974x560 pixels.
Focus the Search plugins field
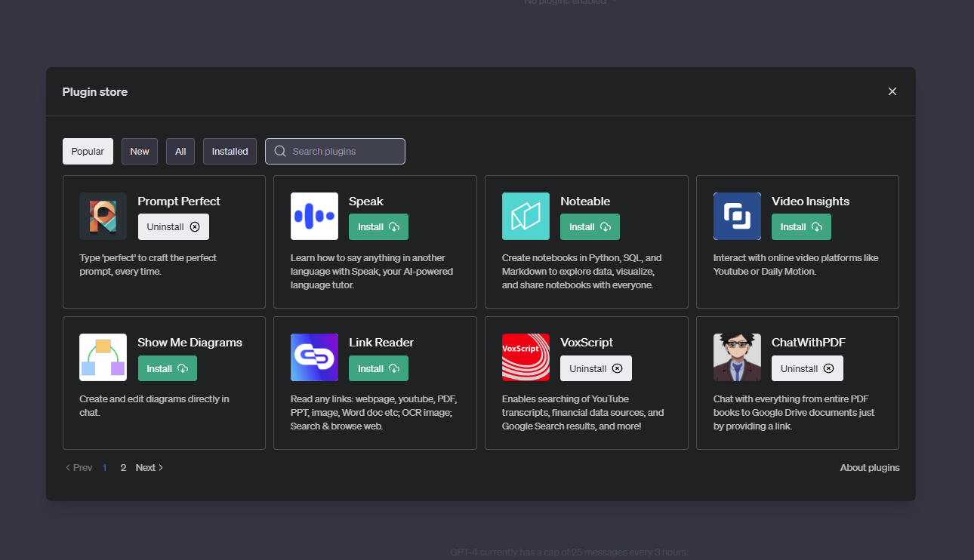pos(335,151)
